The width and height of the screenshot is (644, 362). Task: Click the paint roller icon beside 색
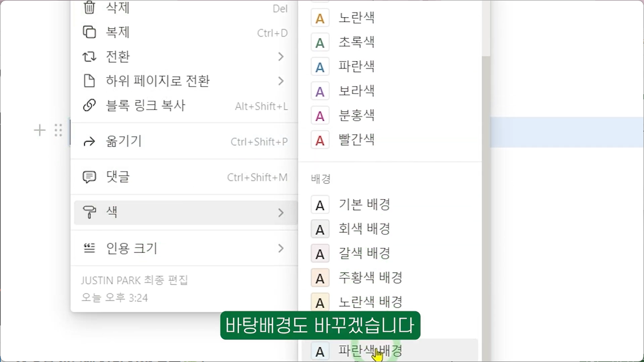[x=89, y=212]
